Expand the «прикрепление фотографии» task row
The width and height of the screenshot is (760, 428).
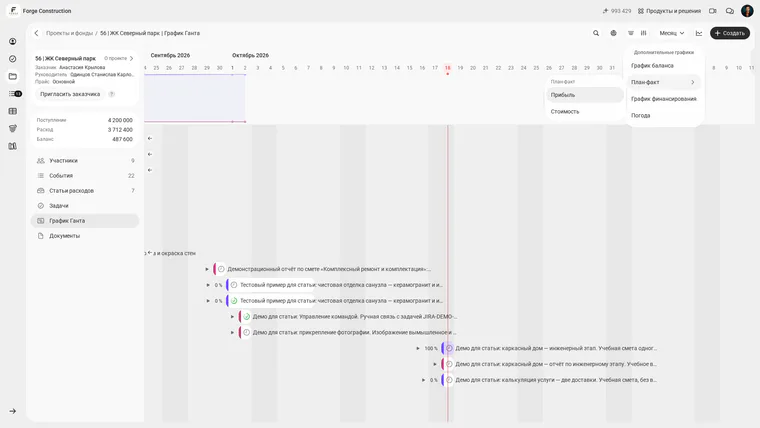pyautogui.click(x=232, y=333)
